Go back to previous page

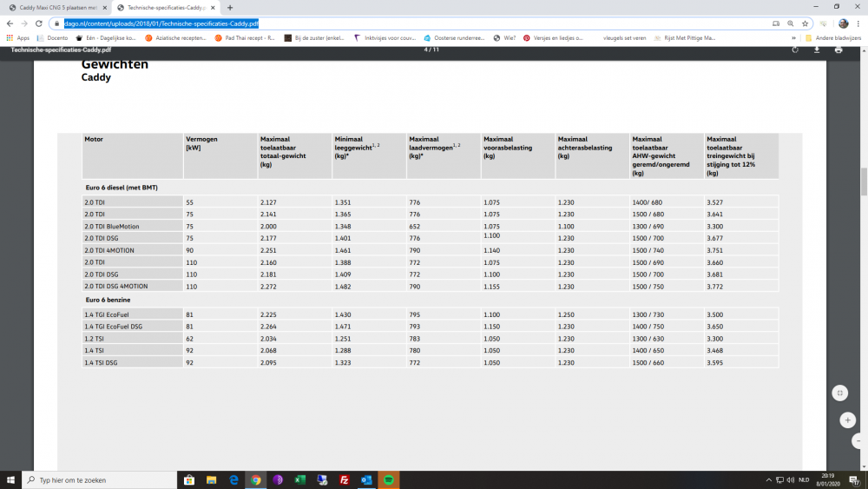10,23
